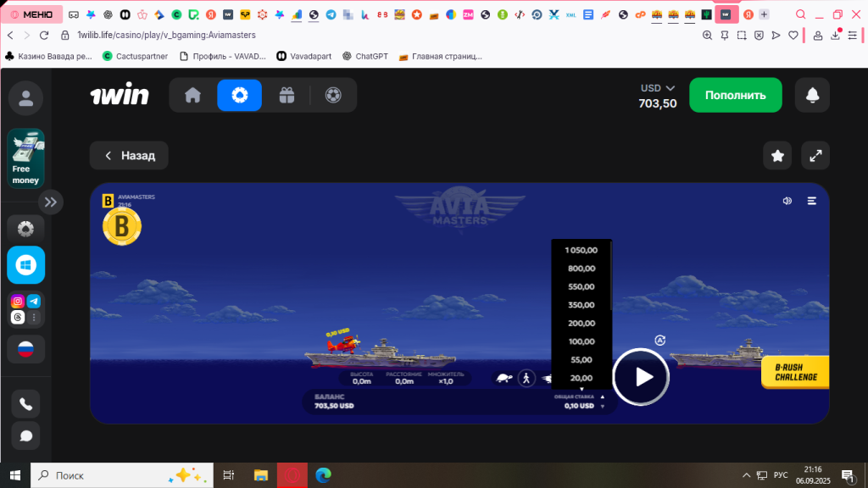Screen dimensions: 868x488
Task: Open the in-game hamburger menu
Action: pyautogui.click(x=811, y=201)
